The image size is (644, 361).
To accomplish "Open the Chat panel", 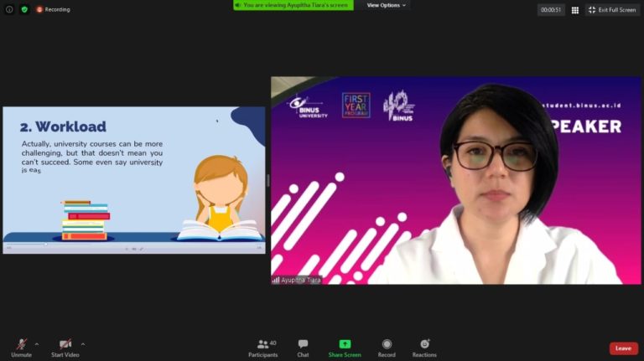I will pyautogui.click(x=303, y=344).
